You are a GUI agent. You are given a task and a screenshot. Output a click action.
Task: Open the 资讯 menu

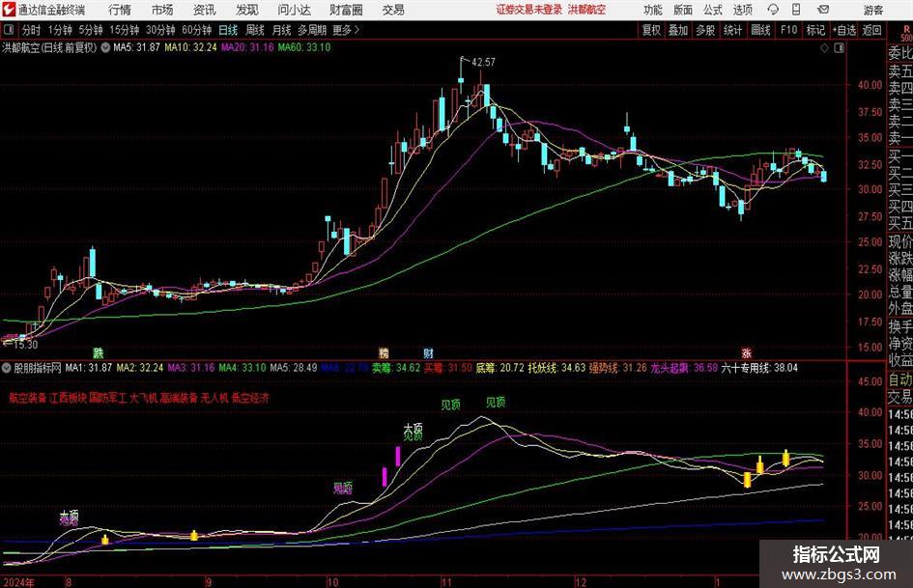click(205, 10)
